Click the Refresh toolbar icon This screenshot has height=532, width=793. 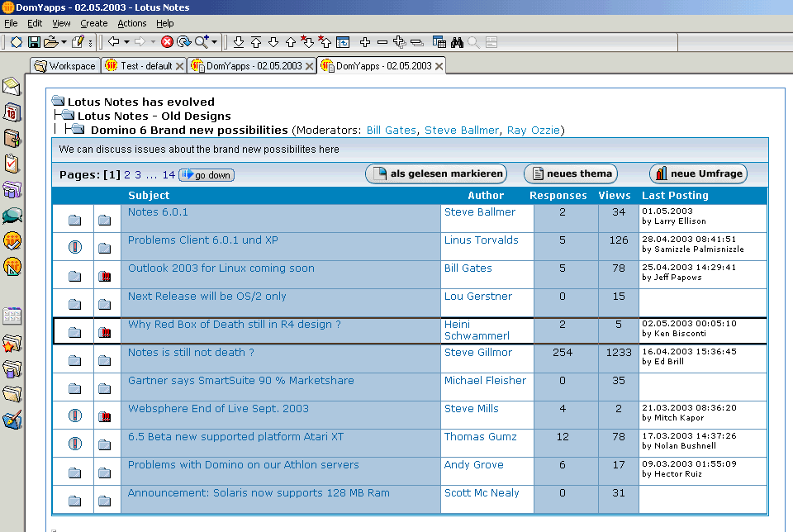pyautogui.click(x=183, y=42)
